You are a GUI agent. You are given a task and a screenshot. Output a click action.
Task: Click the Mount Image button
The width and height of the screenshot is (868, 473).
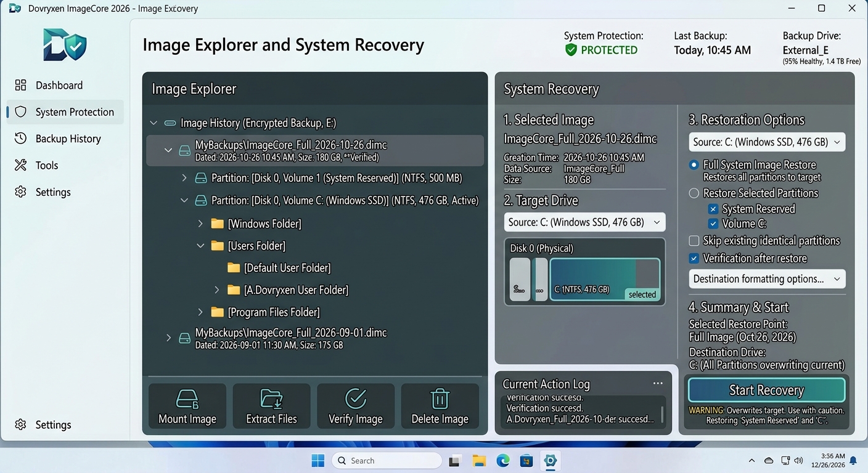[x=187, y=406]
